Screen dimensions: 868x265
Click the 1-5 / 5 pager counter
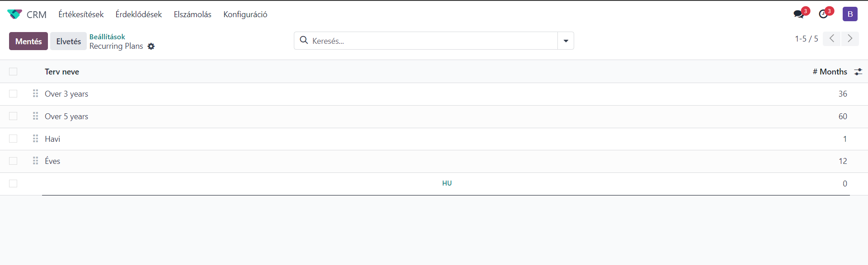(807, 39)
